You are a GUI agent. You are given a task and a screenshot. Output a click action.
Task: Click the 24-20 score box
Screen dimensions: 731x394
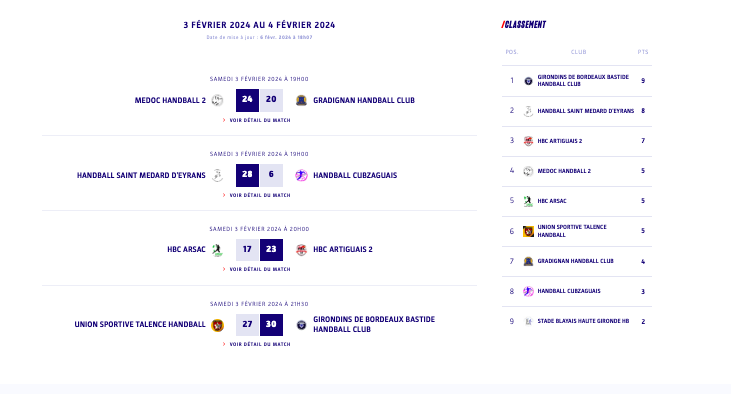click(x=259, y=100)
